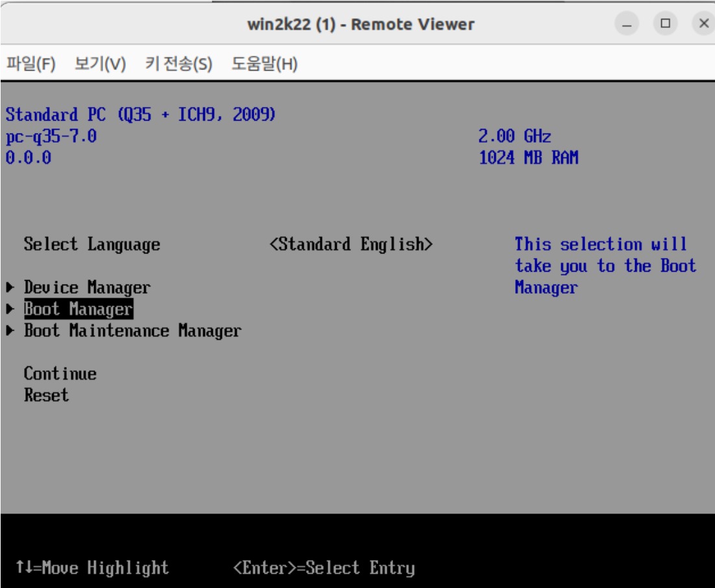Minimize the Remote Viewer window
The height and width of the screenshot is (588, 715).
(627, 23)
